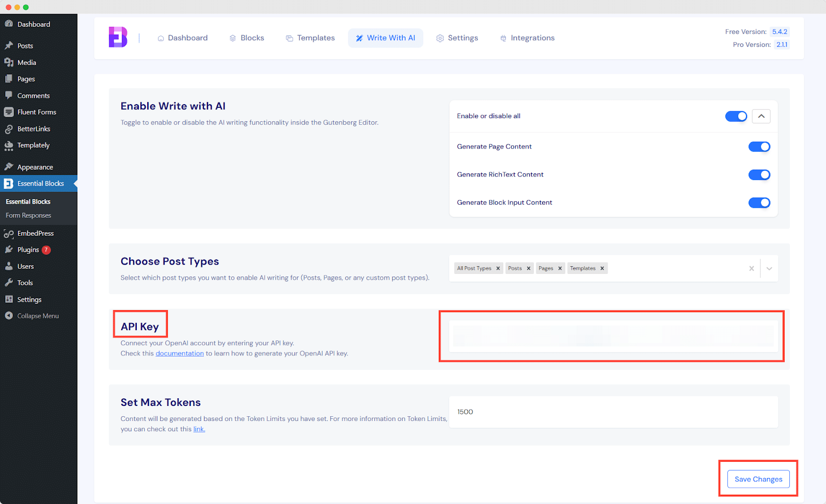
Task: Toggle the Enable or disable all switch
Action: 736,116
